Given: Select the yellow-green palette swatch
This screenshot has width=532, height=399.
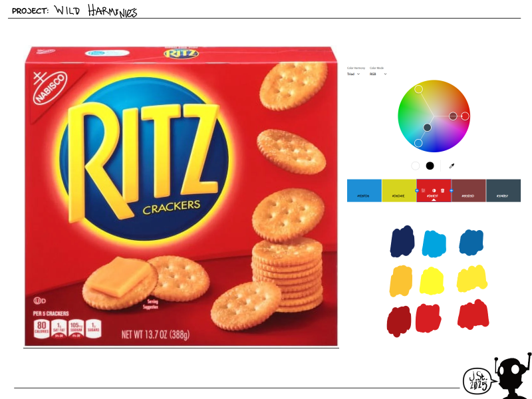Looking at the screenshot, I should click(x=399, y=191).
